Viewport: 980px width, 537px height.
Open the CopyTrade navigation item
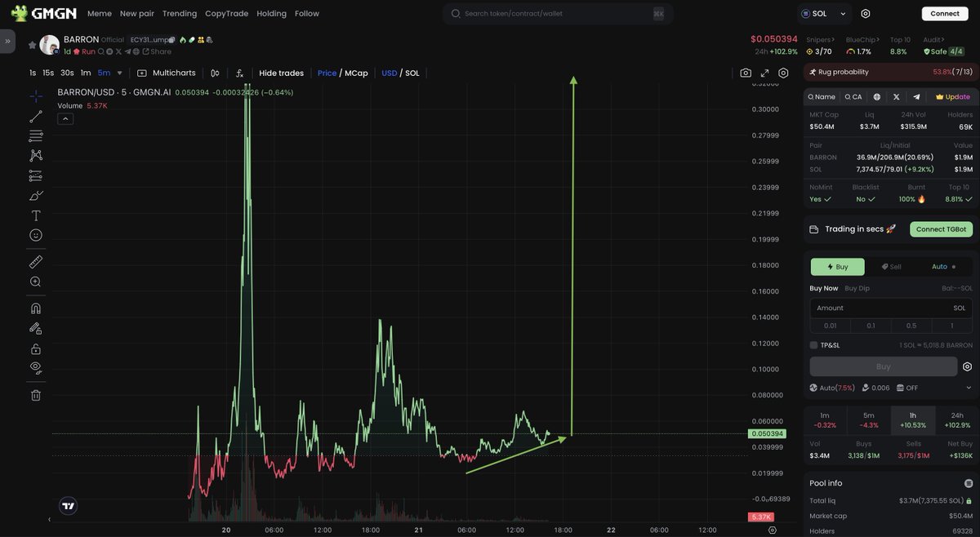pyautogui.click(x=226, y=13)
